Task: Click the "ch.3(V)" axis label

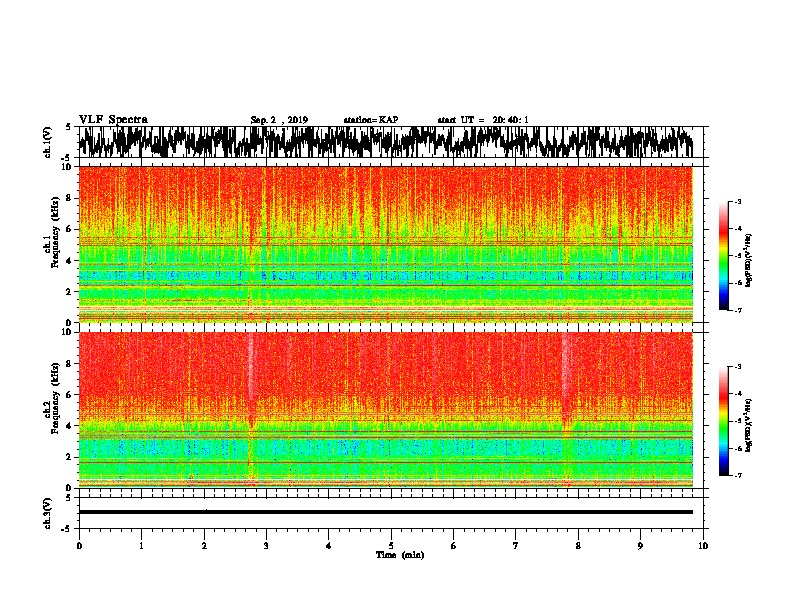Action: (x=48, y=513)
